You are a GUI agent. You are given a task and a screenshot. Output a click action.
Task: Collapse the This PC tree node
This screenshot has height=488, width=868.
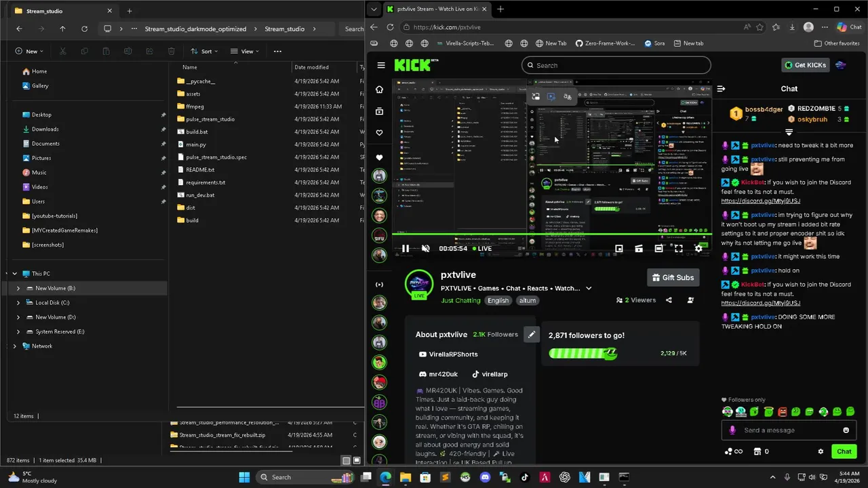(x=15, y=274)
